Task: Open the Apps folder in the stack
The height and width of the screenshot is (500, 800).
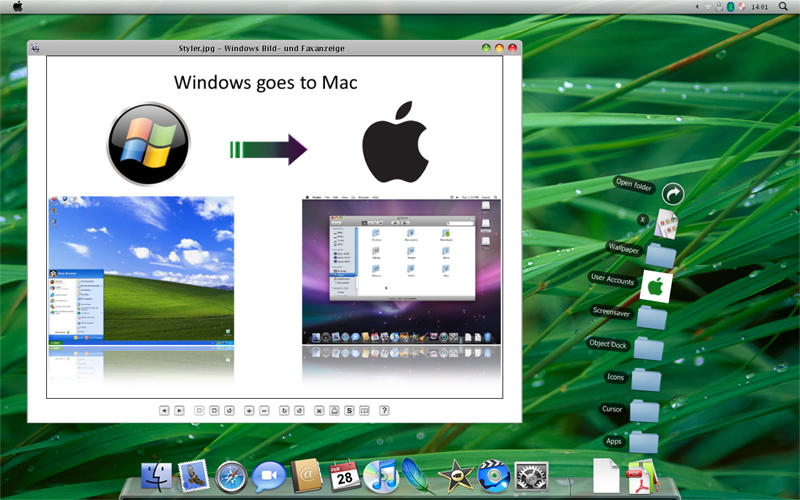Action: click(643, 442)
